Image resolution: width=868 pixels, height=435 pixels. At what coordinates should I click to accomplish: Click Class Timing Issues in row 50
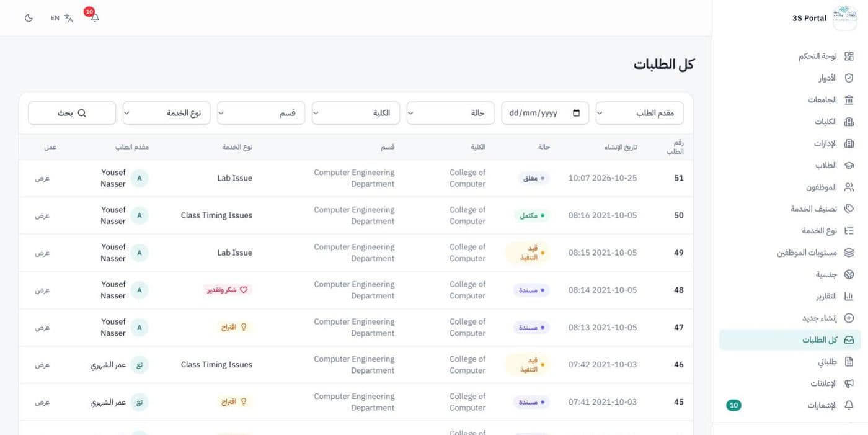pos(216,215)
